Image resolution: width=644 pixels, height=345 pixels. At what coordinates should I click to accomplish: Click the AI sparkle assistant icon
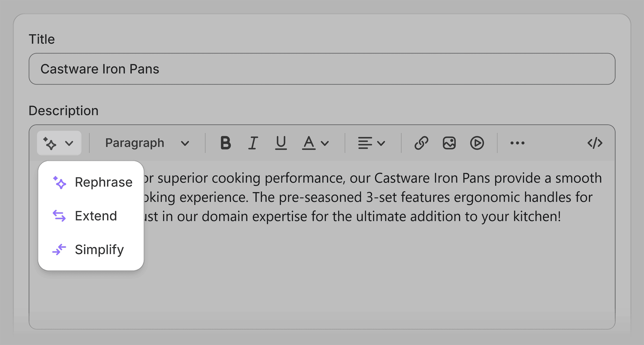click(x=50, y=143)
